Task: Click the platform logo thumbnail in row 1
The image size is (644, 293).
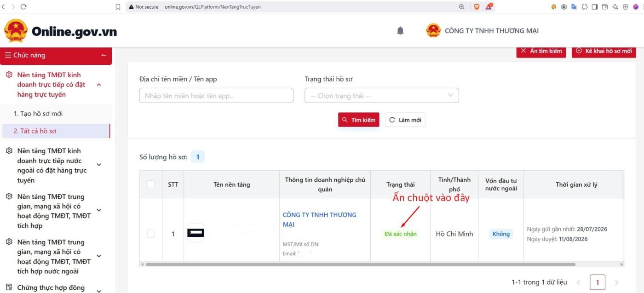Action: 195,233
